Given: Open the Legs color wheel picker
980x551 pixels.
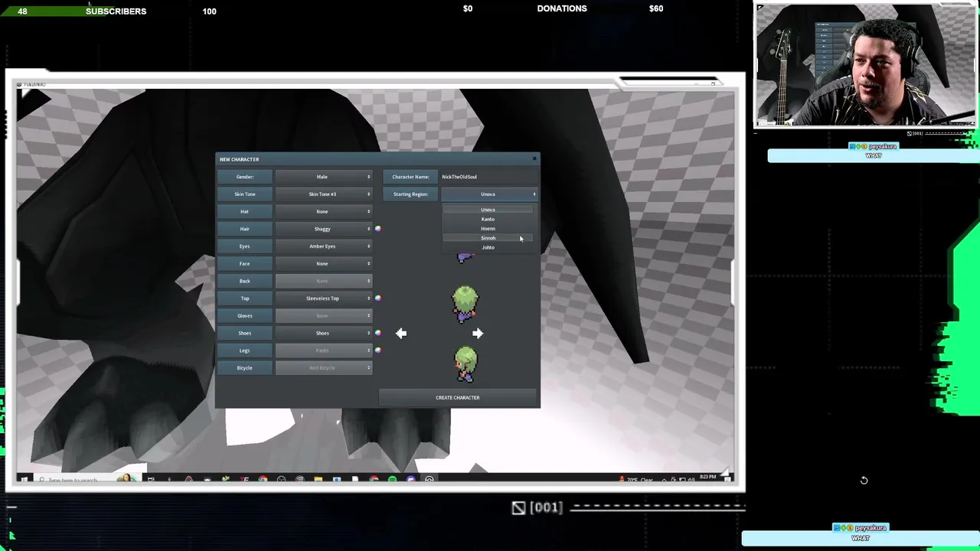Looking at the screenshot, I should (x=377, y=350).
